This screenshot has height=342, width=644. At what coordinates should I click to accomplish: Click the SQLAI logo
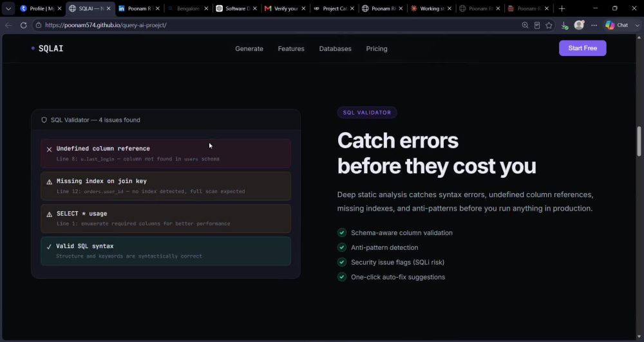click(x=48, y=48)
